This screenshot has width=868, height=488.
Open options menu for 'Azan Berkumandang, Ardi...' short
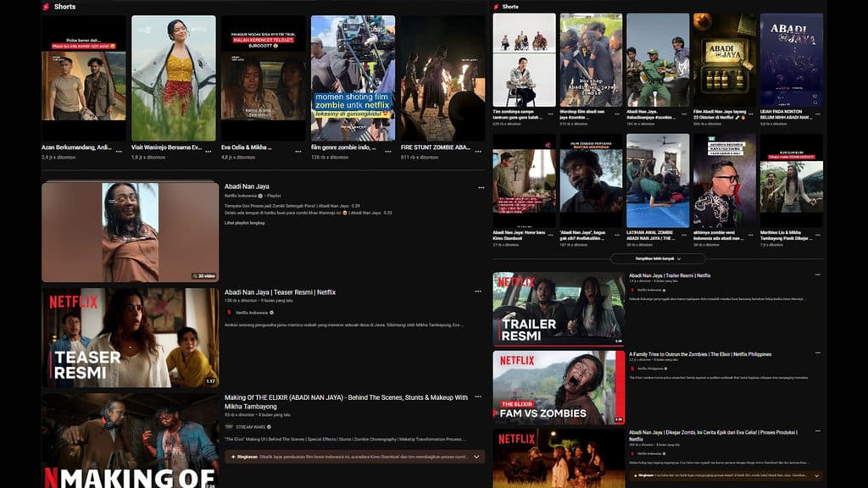point(119,151)
